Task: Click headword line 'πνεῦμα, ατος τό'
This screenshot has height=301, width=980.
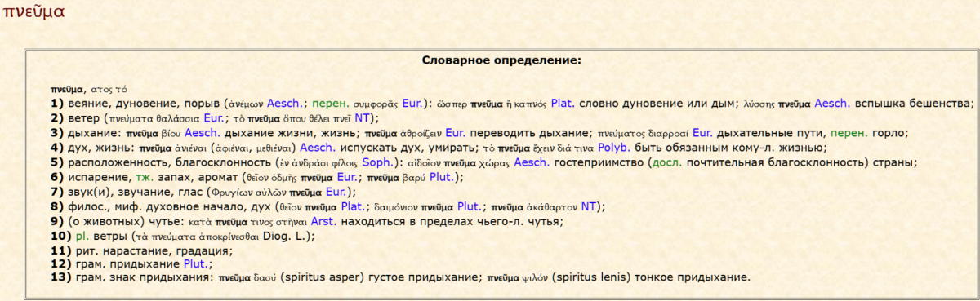Action: coord(89,88)
